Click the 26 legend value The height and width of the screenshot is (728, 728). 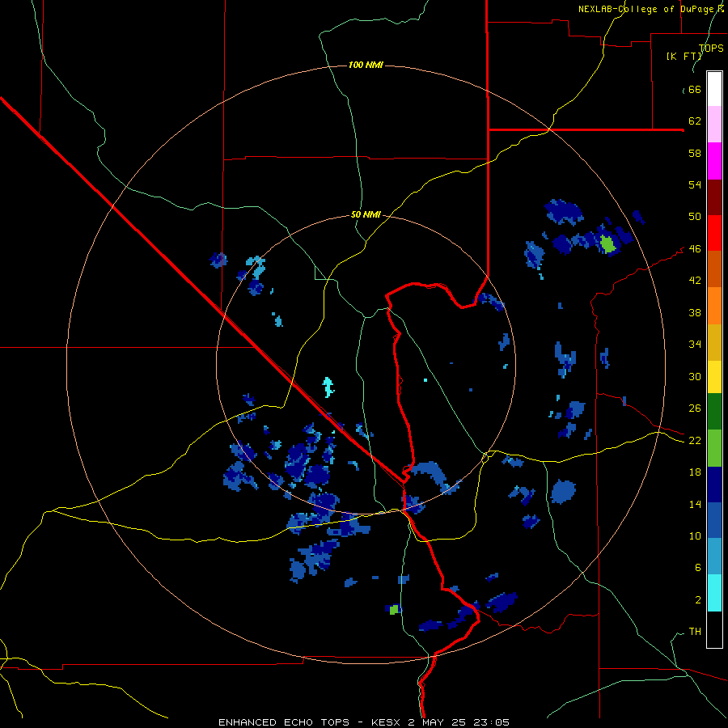coord(695,408)
